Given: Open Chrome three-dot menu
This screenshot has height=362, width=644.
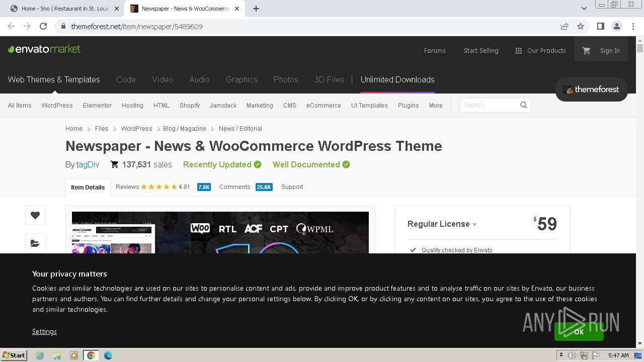Looking at the screenshot, I should tap(633, 26).
